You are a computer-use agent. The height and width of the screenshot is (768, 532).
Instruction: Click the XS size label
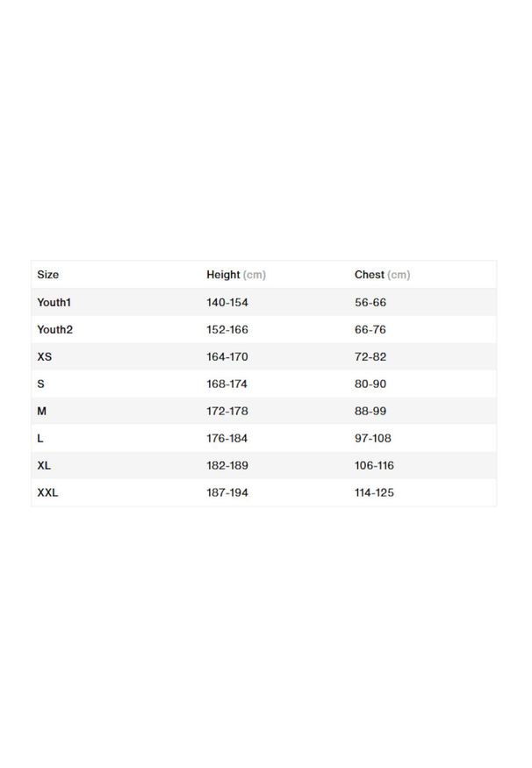coord(45,356)
